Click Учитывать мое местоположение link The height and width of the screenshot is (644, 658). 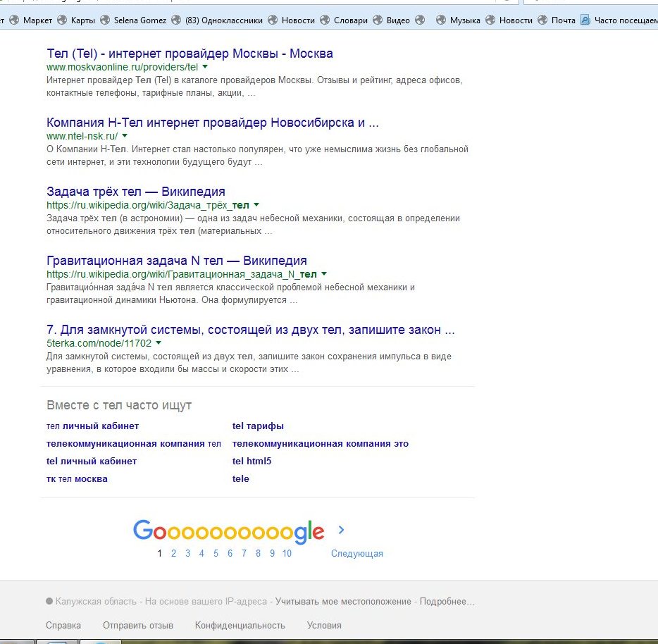(x=343, y=601)
